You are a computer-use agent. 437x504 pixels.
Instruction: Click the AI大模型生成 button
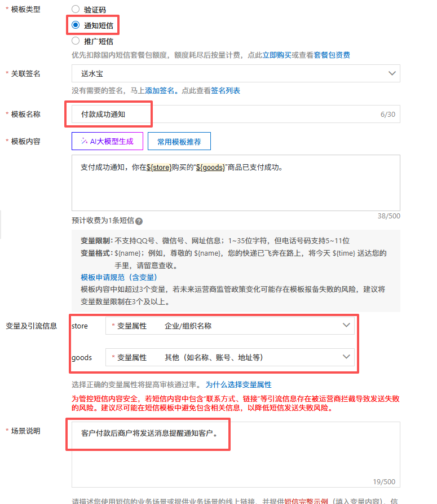click(107, 142)
